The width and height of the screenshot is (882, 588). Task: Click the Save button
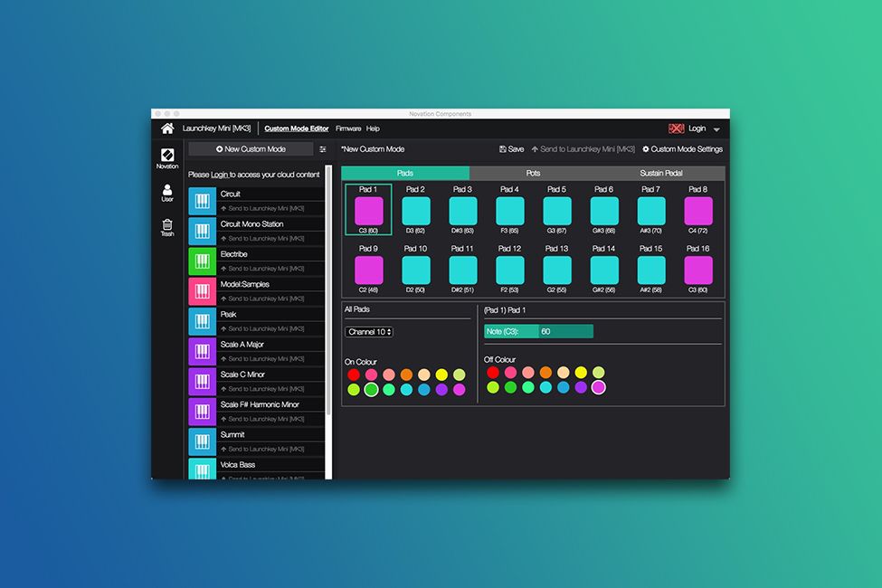511,149
